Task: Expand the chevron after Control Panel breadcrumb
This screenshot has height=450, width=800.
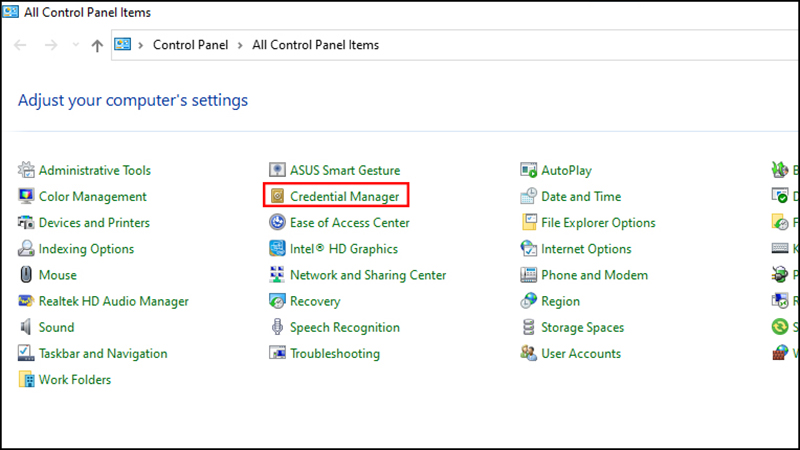Action: tap(240, 45)
